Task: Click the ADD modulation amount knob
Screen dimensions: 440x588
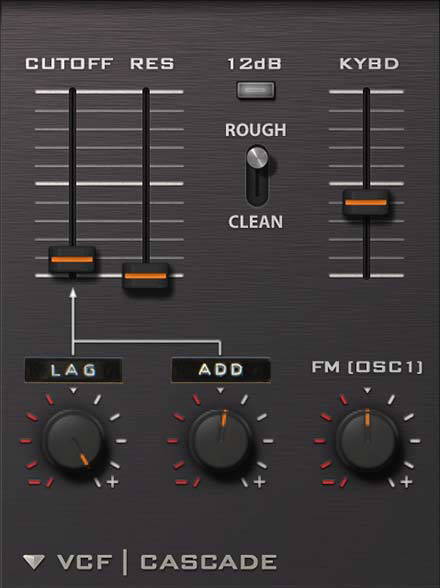Action: (x=221, y=441)
